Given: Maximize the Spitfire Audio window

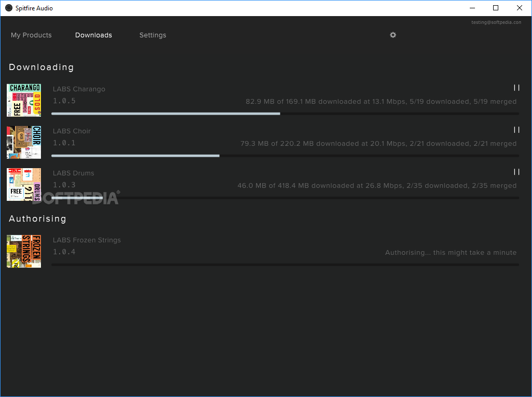Looking at the screenshot, I should [x=495, y=8].
